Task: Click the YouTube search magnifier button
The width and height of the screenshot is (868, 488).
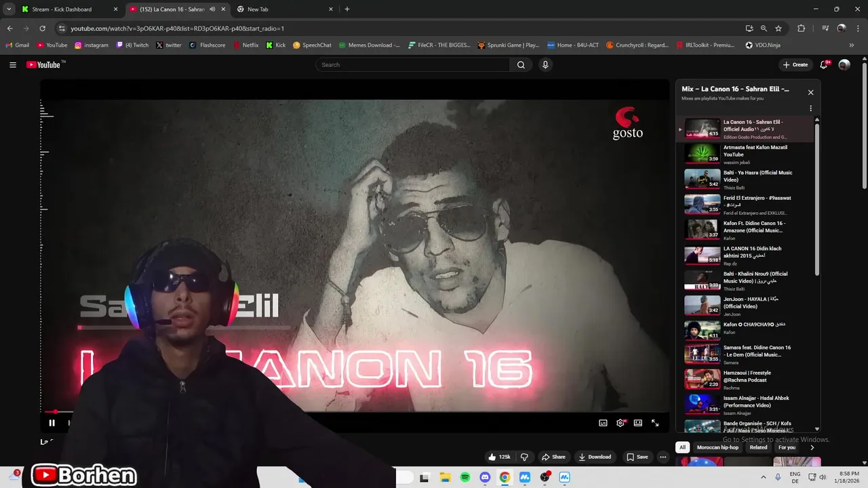Action: coord(521,65)
